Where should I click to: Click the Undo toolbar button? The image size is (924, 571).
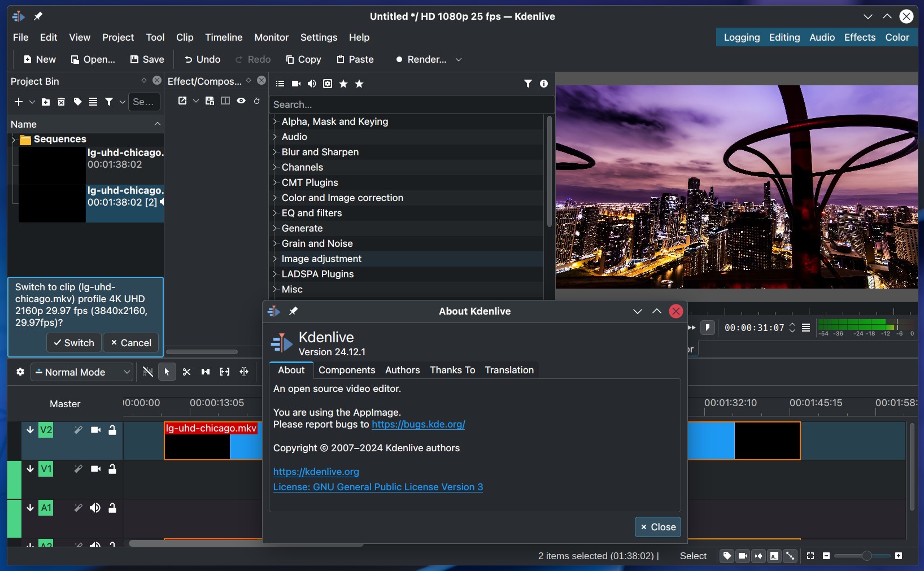202,59
